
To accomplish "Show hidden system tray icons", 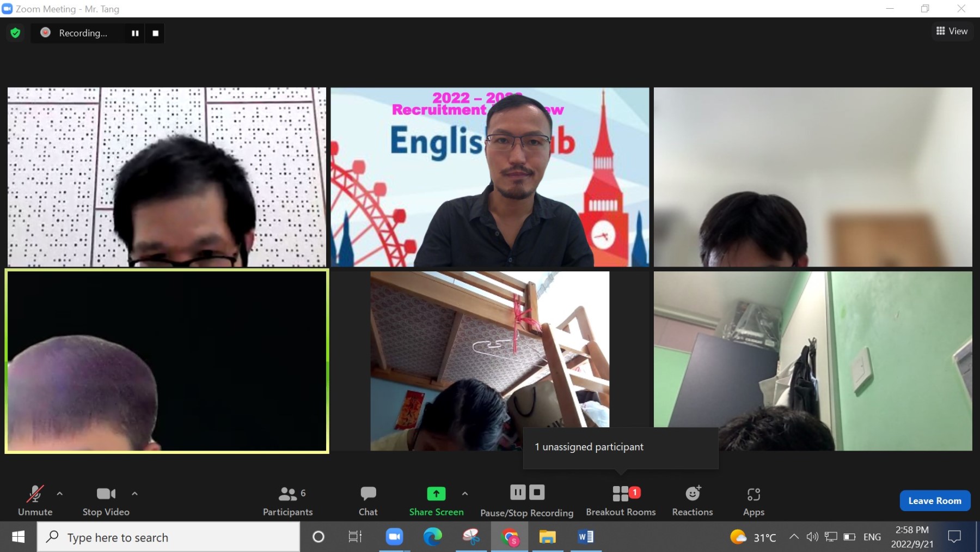I will tap(794, 537).
